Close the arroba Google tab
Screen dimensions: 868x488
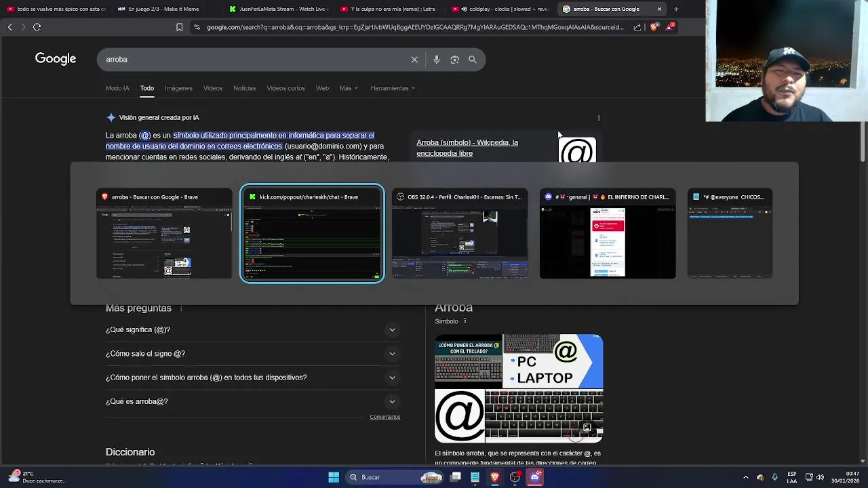(659, 9)
